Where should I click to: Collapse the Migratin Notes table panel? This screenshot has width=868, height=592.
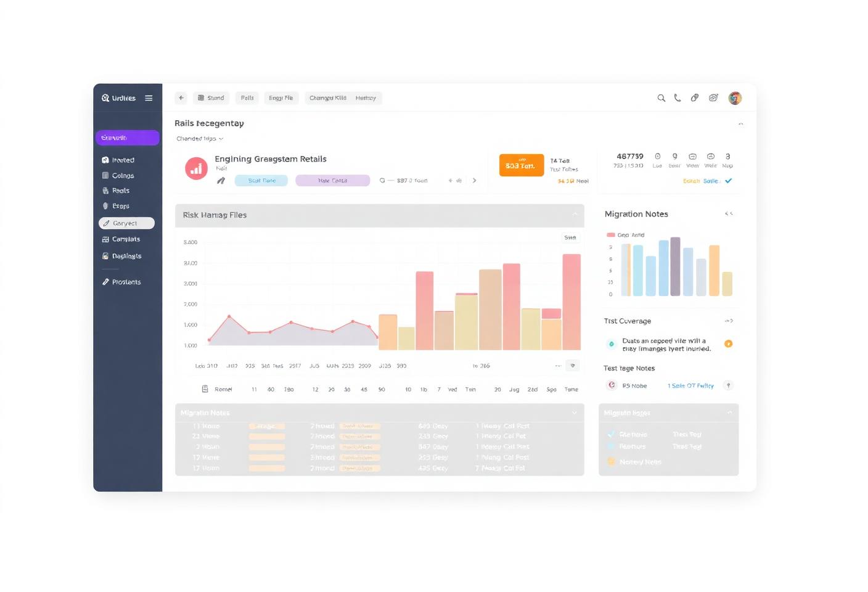575,413
